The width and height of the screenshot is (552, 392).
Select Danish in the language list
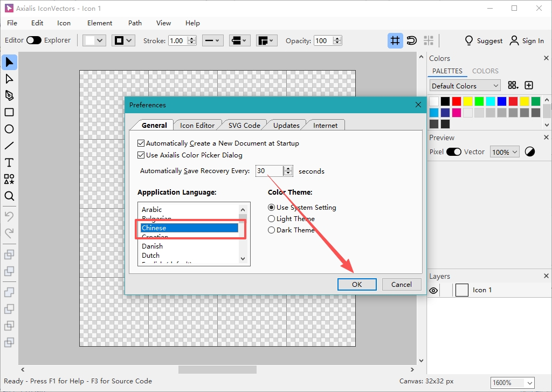coord(189,246)
